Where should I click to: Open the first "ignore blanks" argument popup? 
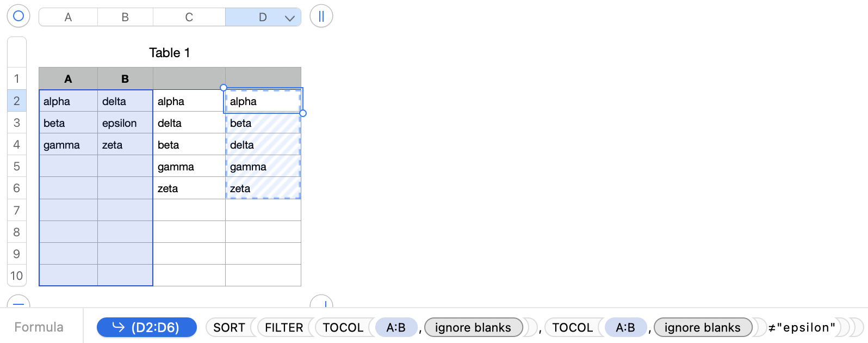(473, 328)
